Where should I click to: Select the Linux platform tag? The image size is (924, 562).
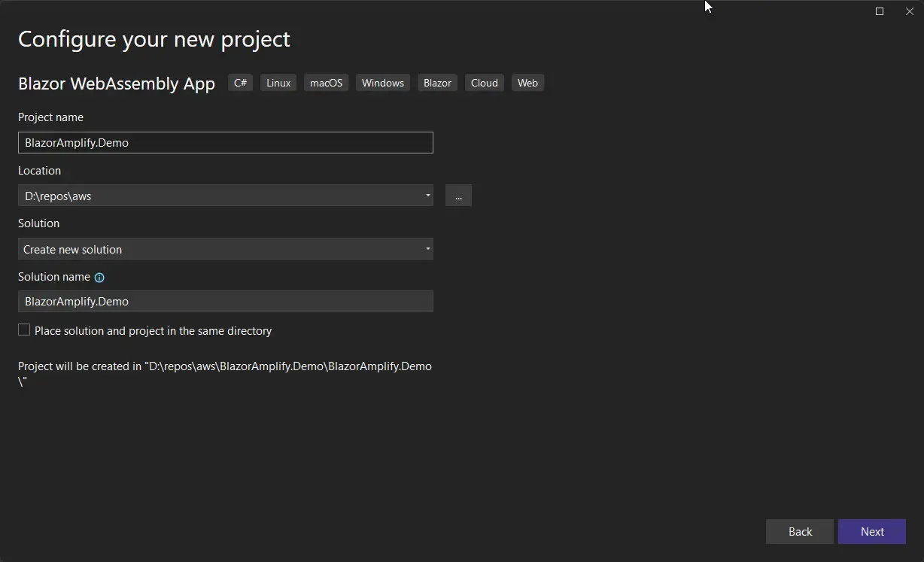278,83
